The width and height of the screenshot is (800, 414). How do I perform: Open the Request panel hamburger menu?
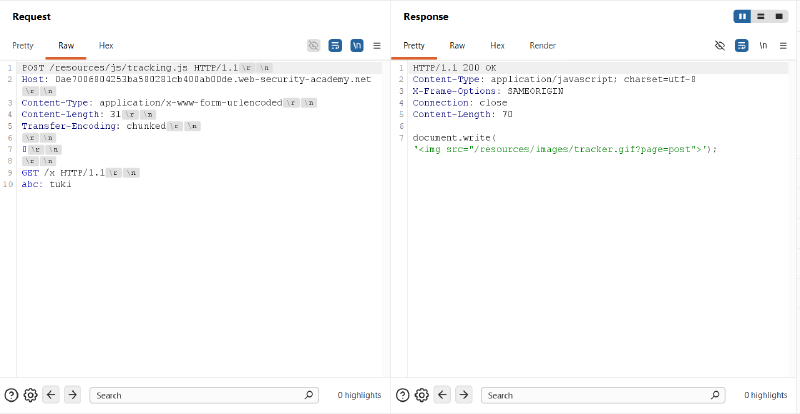coord(377,45)
